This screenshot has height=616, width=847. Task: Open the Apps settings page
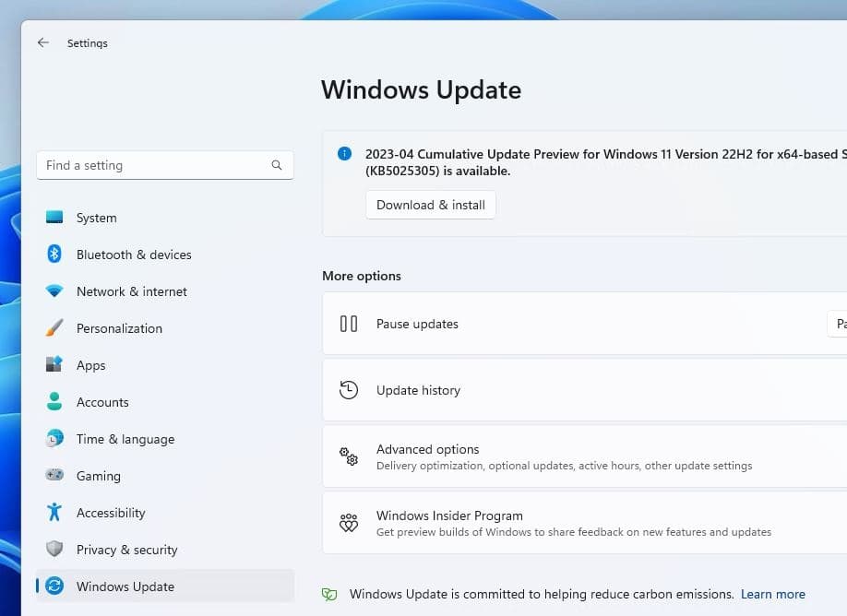(x=90, y=365)
